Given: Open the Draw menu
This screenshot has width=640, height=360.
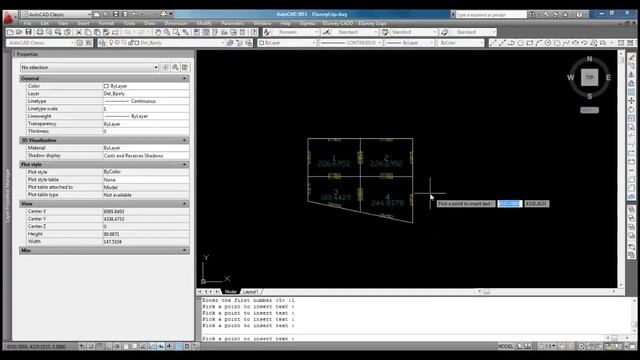Looking at the screenshot, I should [150, 23].
